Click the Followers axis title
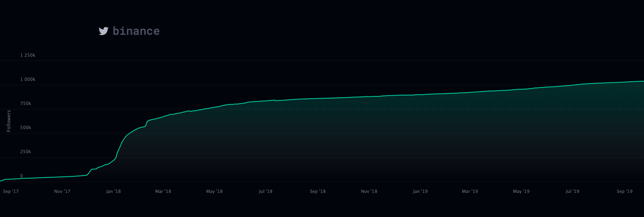Image resolution: width=644 pixels, height=217 pixels. point(8,121)
